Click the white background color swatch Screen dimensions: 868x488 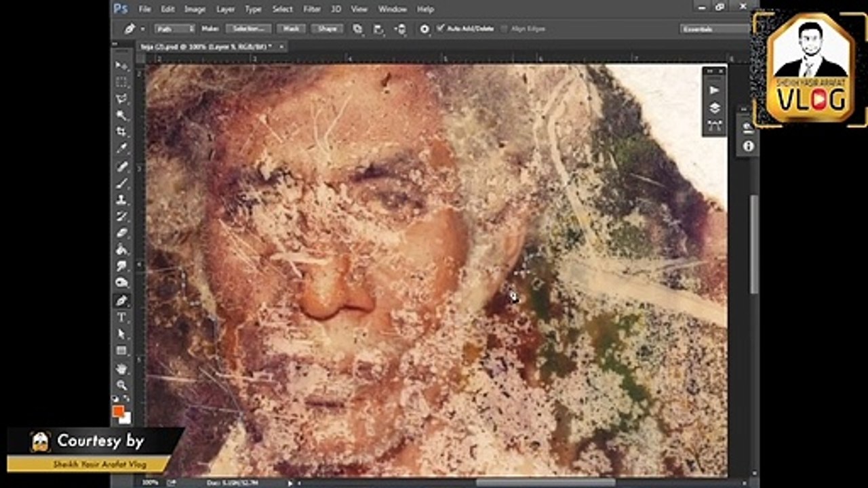pos(126,418)
